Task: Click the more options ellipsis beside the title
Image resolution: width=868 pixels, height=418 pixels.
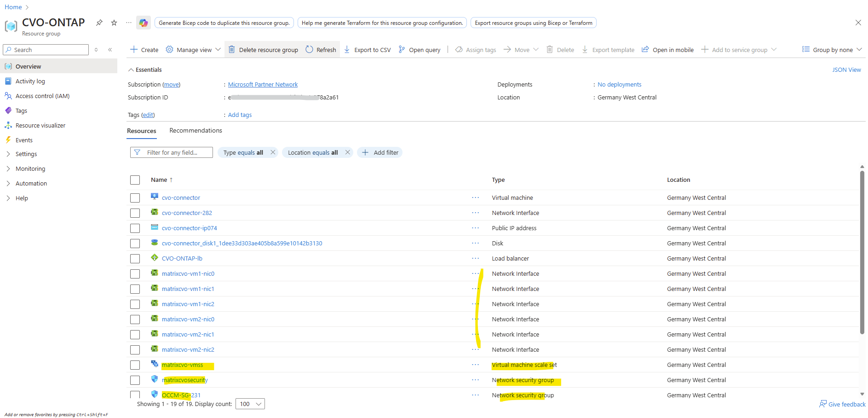Action: tap(129, 23)
